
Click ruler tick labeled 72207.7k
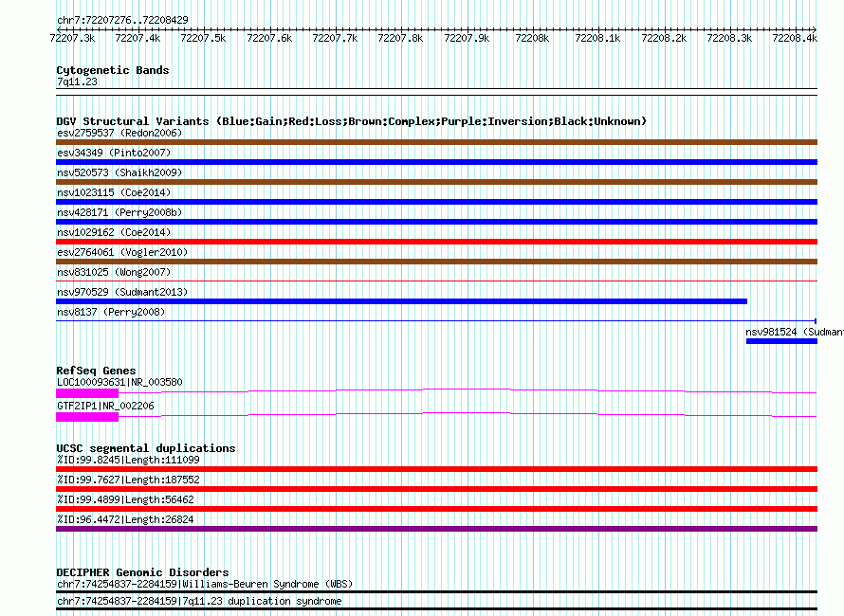[x=336, y=38]
